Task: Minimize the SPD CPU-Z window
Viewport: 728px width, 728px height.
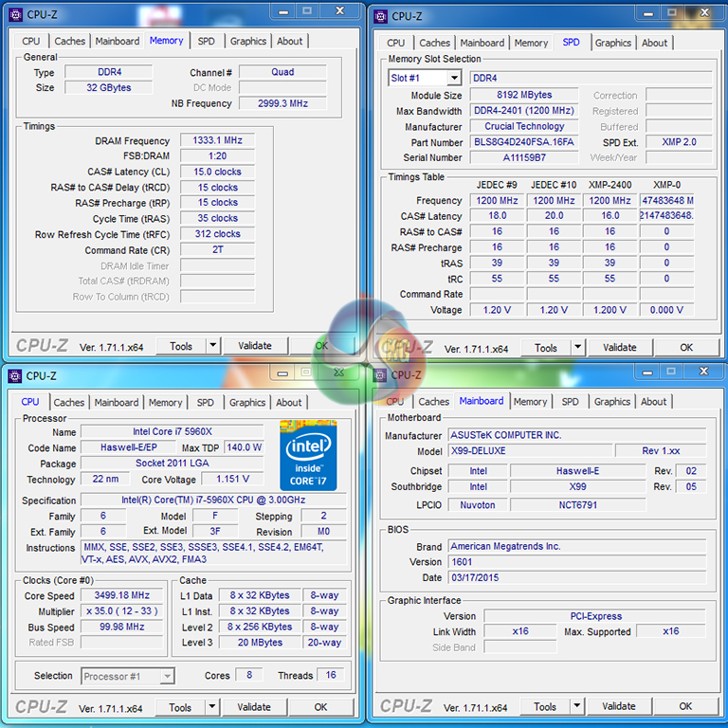Action: [644, 13]
